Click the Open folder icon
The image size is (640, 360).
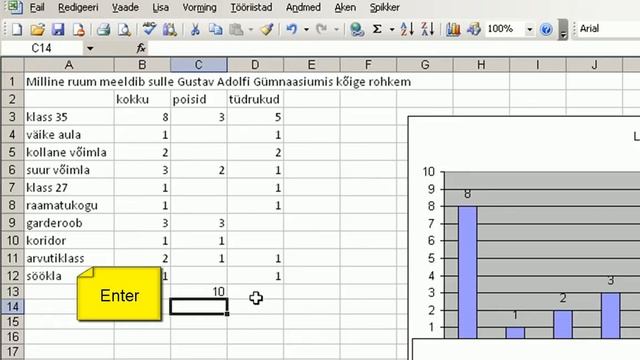[x=38, y=29]
